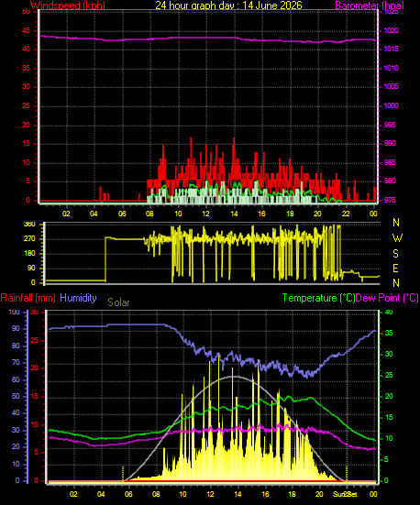Screen dimensions: 420x505
Task: Select the 985 tick on the barometer axis
Action: [390, 162]
